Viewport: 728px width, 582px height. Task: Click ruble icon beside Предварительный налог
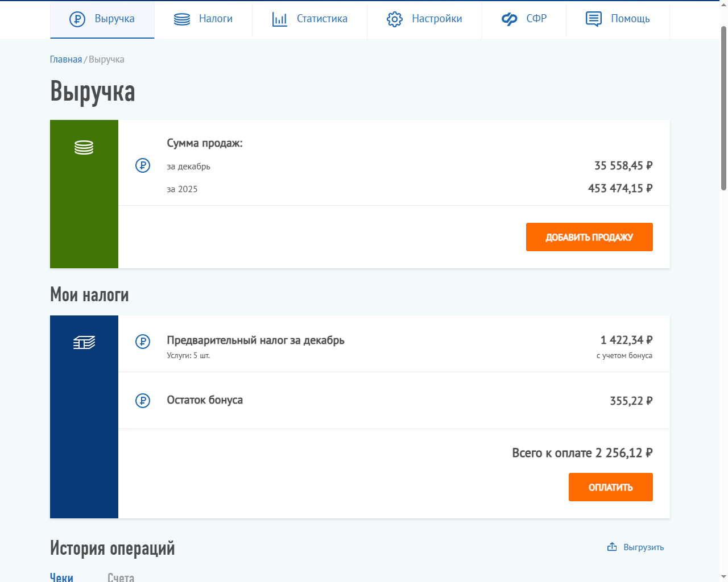click(x=143, y=342)
